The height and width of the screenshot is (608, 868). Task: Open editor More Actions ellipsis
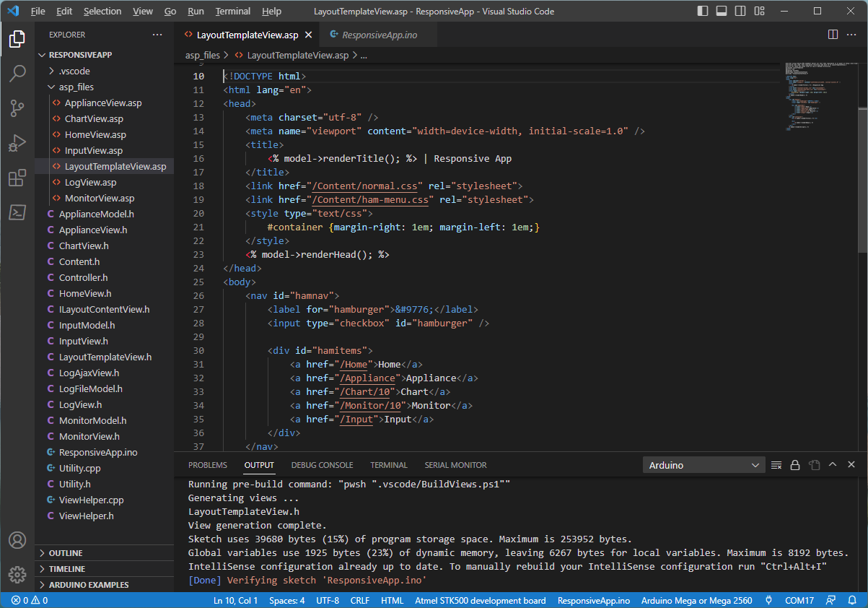coord(851,35)
